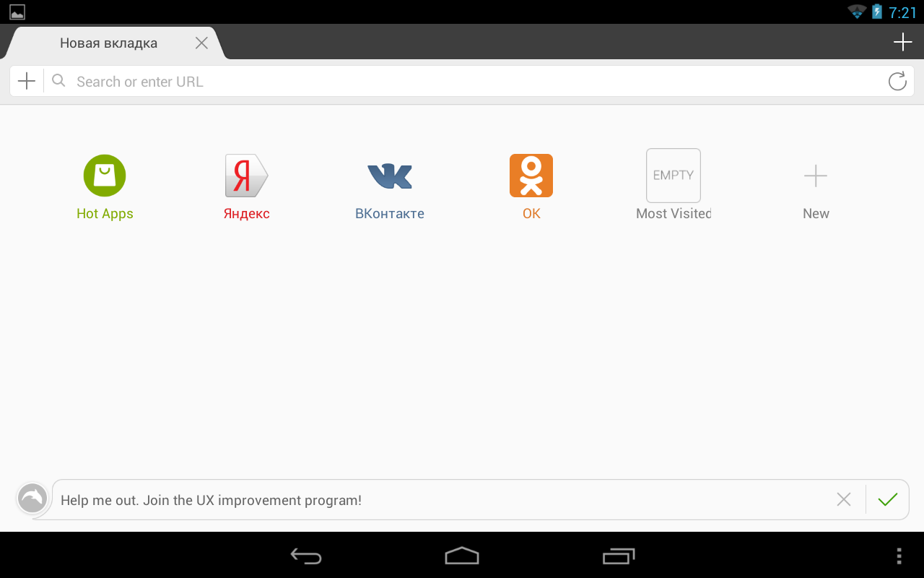Screen dimensions: 924x578
Task: Tap the Android back button
Action: point(306,556)
